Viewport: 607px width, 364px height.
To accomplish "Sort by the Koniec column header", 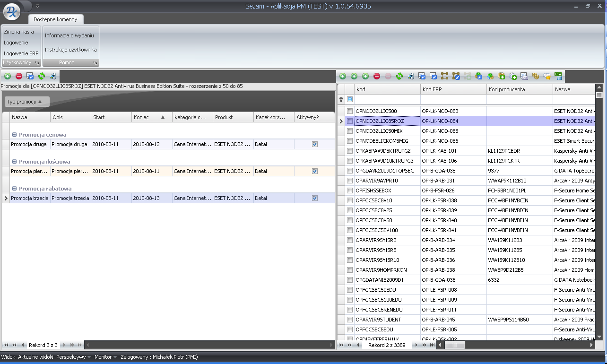I will 152,117.
